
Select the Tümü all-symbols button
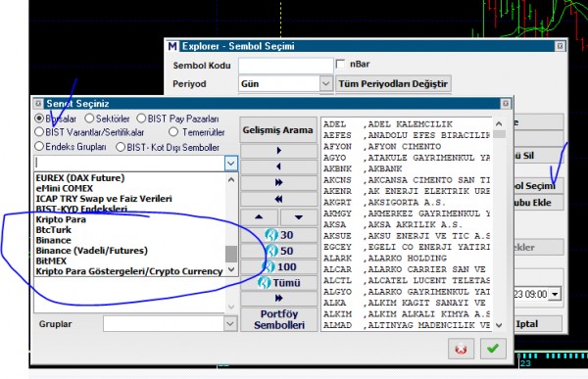pos(278,282)
